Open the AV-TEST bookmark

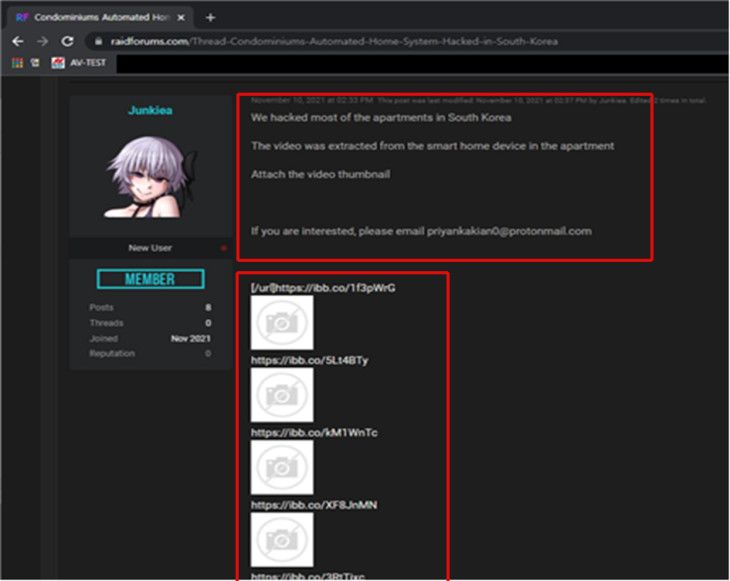[x=79, y=63]
